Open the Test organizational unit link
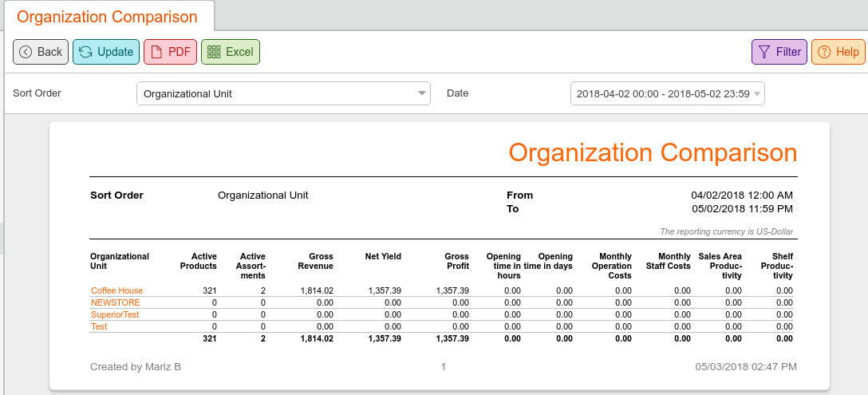 tap(99, 327)
